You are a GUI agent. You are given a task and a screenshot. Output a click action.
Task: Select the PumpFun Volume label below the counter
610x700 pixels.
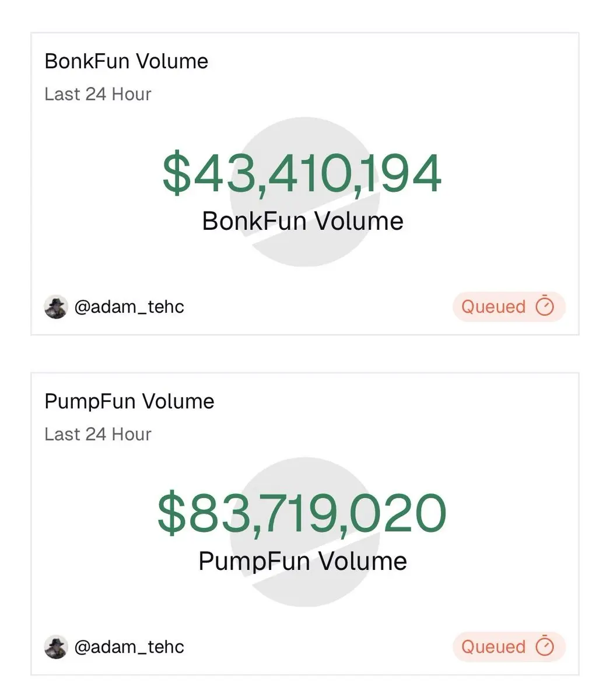point(303,561)
